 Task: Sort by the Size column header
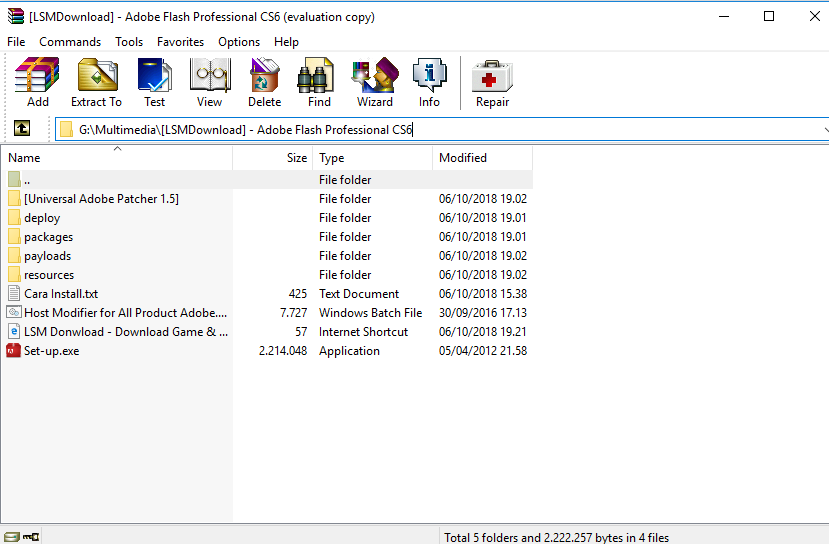[272, 158]
